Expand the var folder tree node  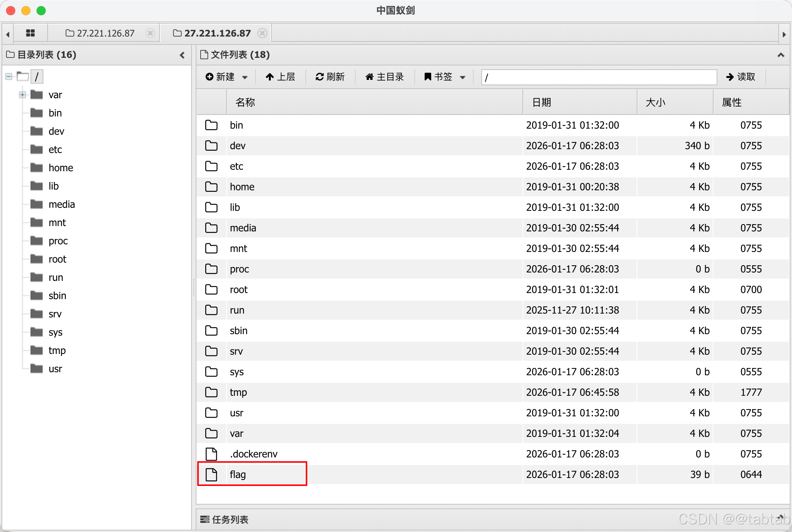[22, 95]
